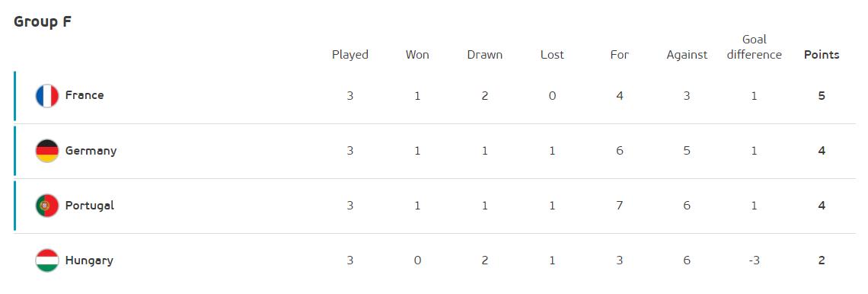Select the Against column header

pos(687,55)
